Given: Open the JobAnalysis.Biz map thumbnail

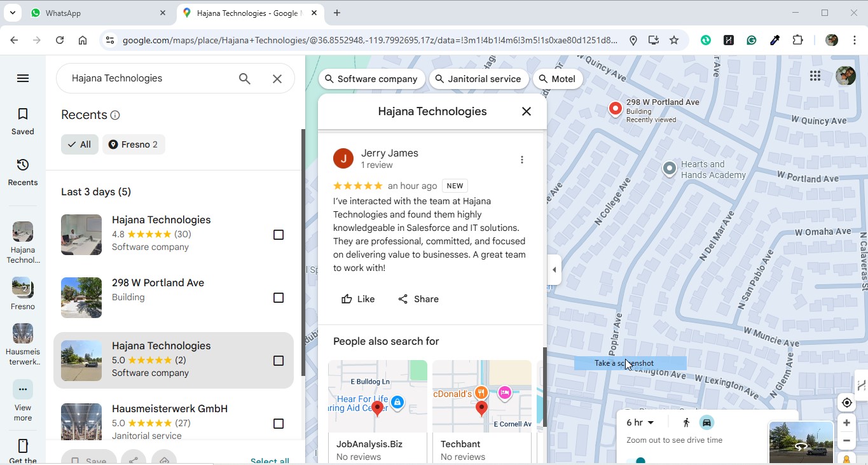Looking at the screenshot, I should (378, 396).
